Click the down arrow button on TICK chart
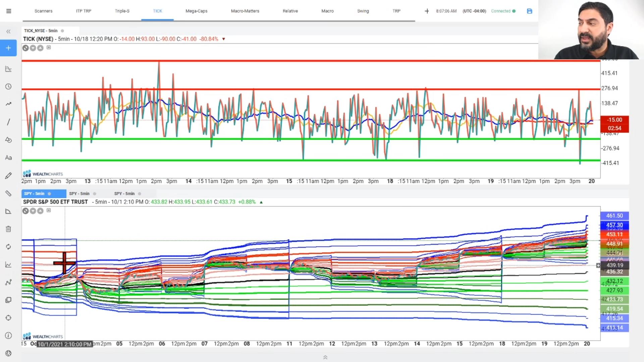Screen dimensions: 644x362 click(x=33, y=48)
